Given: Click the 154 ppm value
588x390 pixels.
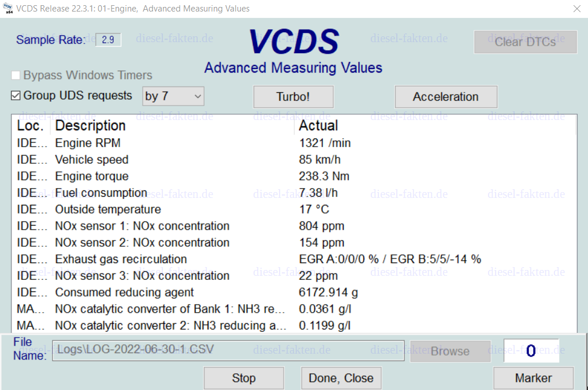Looking at the screenshot, I should click(x=321, y=243).
